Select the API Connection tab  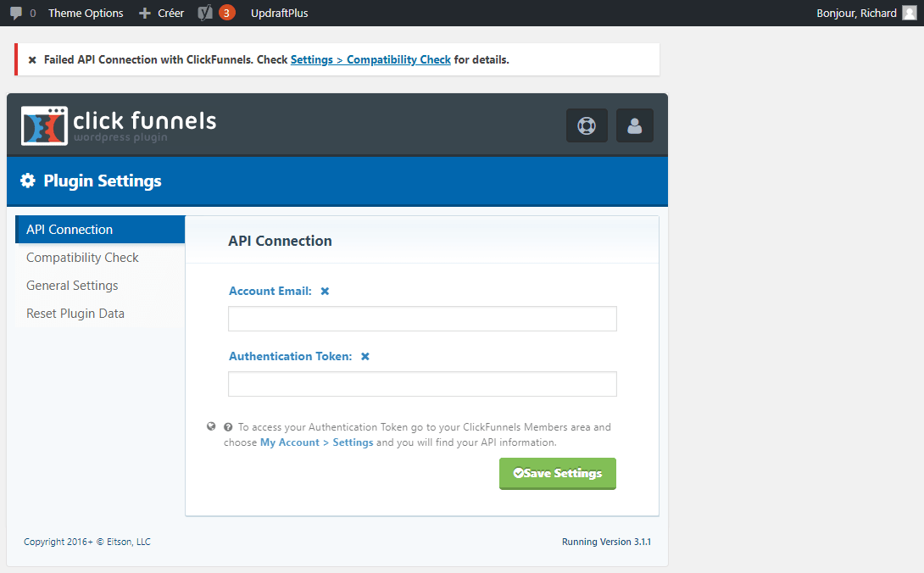(x=100, y=230)
